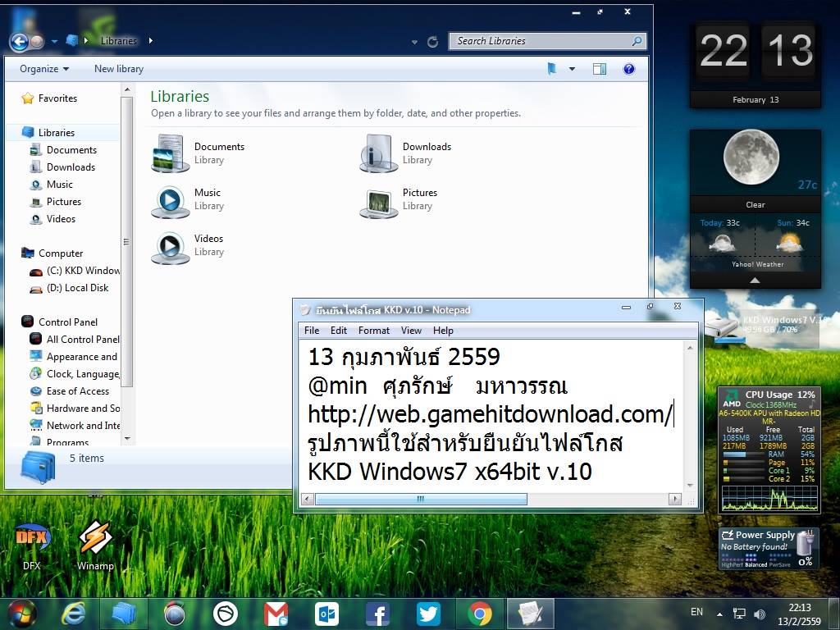Select Music in navigation tree

click(x=59, y=185)
